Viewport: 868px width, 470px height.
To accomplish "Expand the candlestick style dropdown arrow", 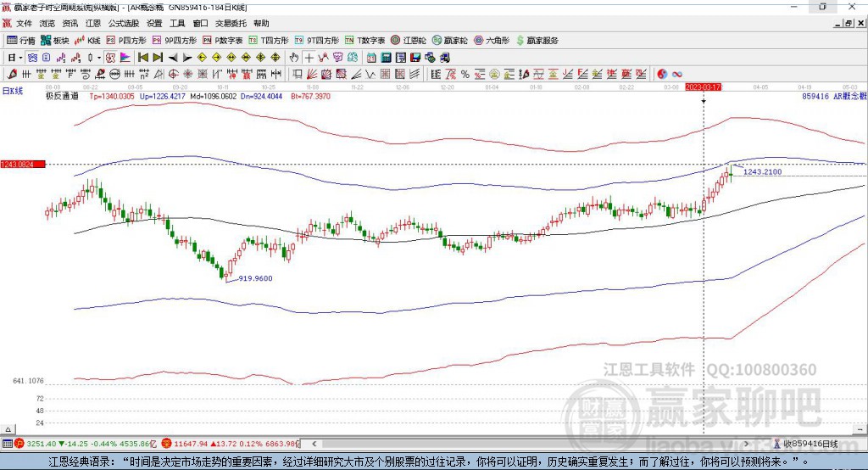I will coord(99,58).
